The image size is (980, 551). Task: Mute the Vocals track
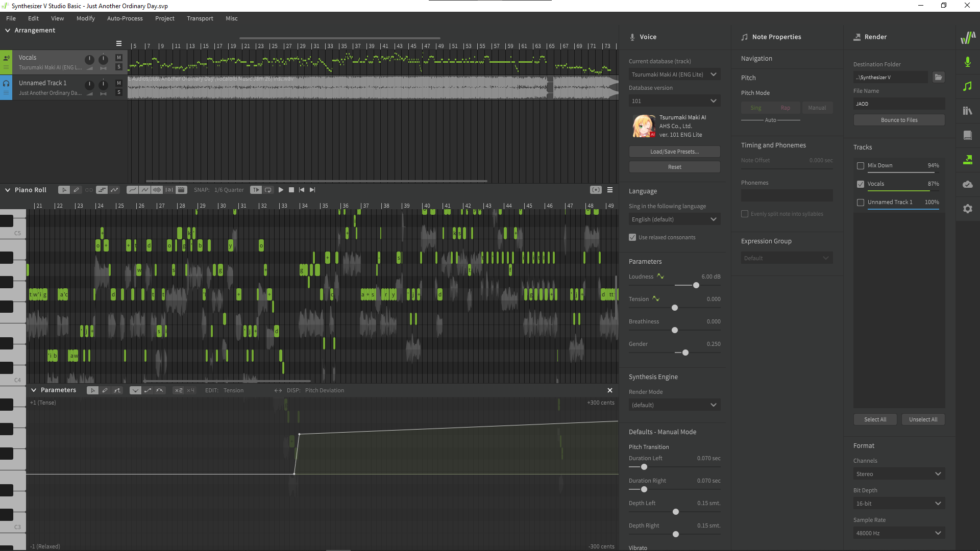pyautogui.click(x=119, y=58)
